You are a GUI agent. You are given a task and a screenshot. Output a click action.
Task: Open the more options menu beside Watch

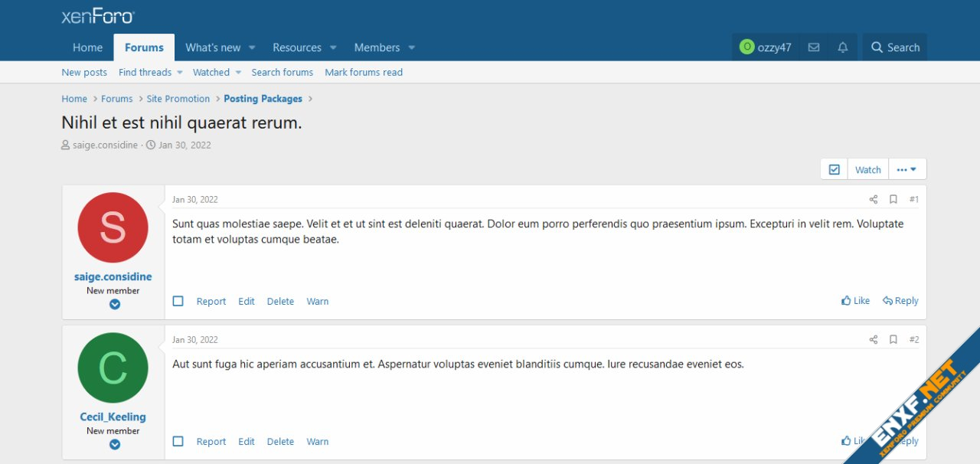coord(906,169)
